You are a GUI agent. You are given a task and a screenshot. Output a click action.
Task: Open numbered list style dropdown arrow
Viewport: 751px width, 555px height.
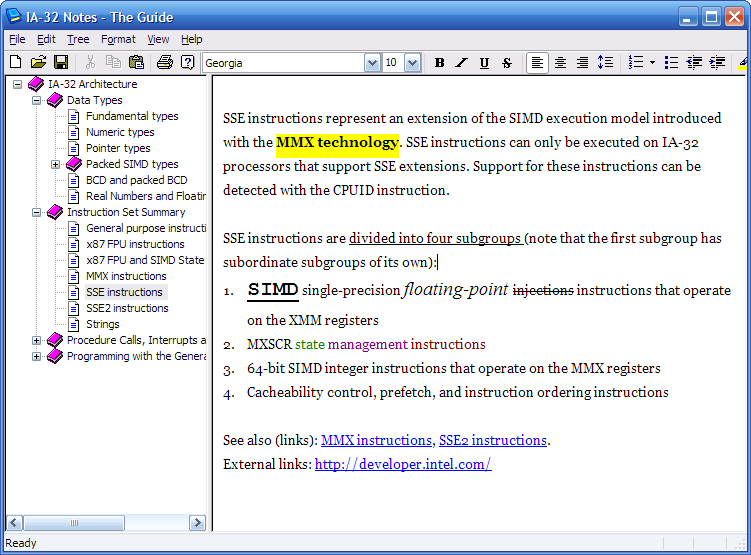tap(652, 63)
